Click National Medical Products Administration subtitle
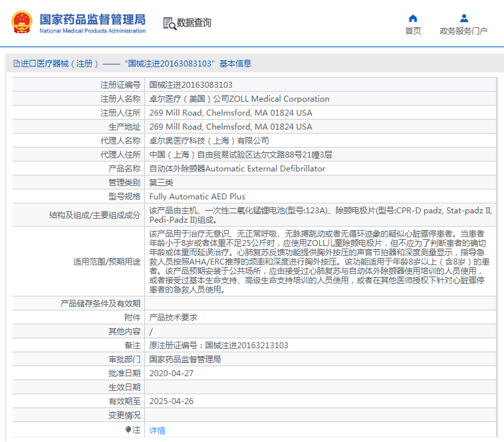This screenshot has width=504, height=442. tap(92, 31)
